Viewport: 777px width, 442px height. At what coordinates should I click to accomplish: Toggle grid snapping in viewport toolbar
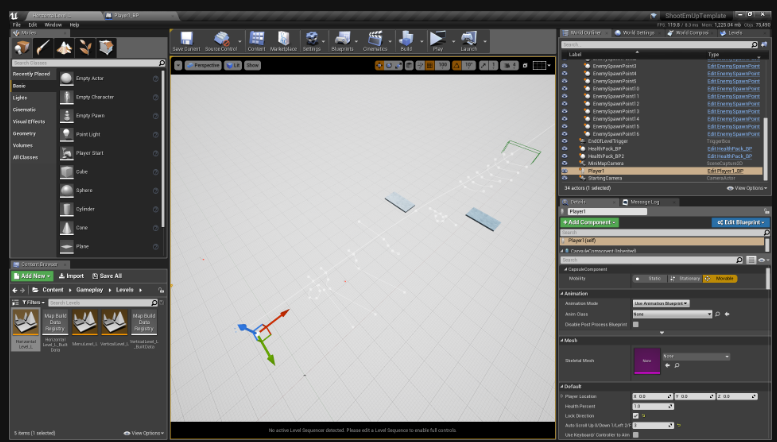pyautogui.click(x=430, y=65)
